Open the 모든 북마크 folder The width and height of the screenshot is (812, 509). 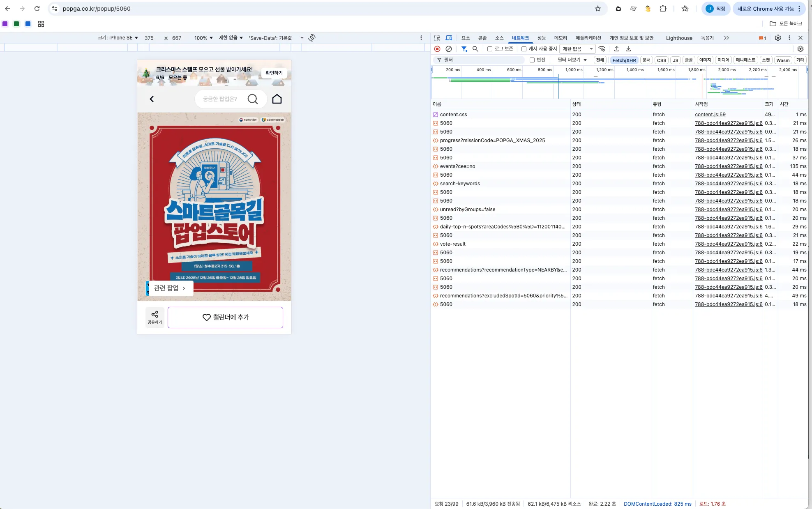click(x=786, y=24)
